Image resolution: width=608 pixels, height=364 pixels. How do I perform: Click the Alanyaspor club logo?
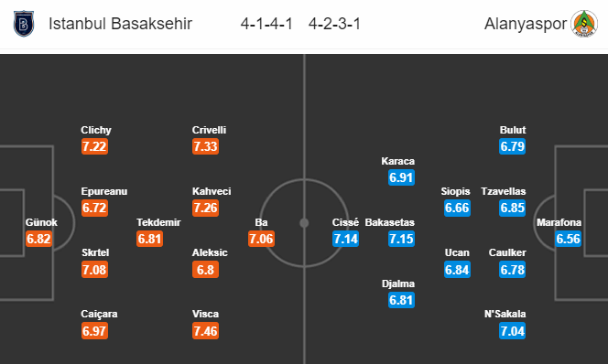pos(583,24)
